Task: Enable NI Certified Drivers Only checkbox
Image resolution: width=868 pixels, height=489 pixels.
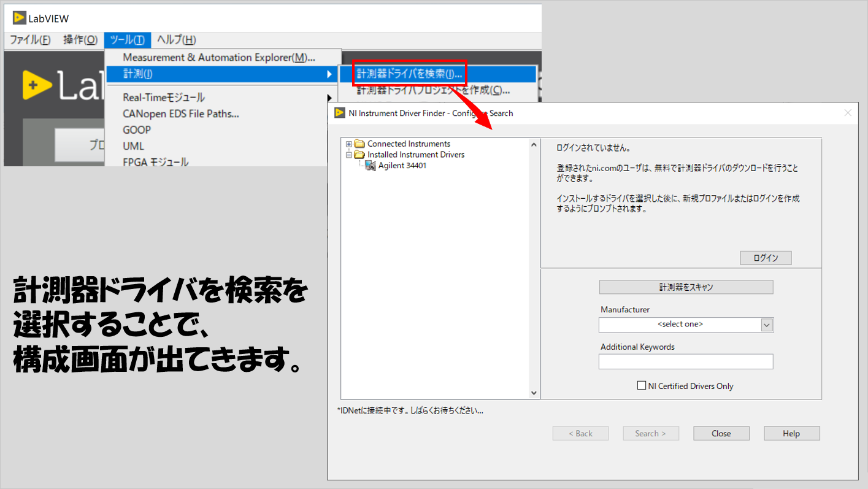Action: click(x=642, y=386)
